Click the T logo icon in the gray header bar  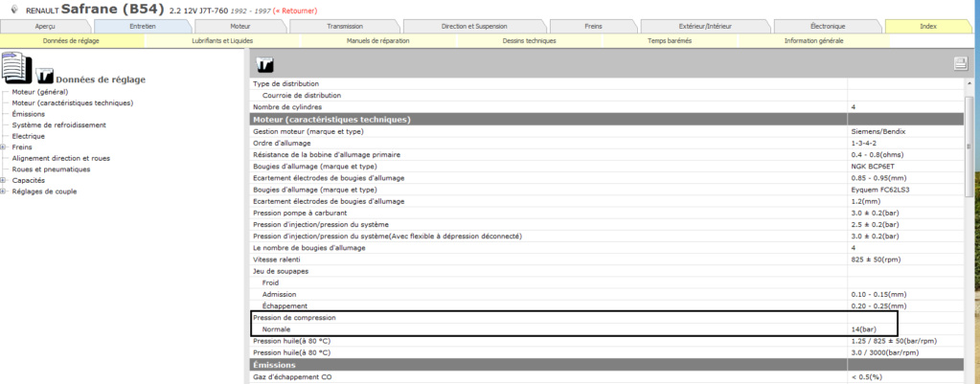point(265,65)
